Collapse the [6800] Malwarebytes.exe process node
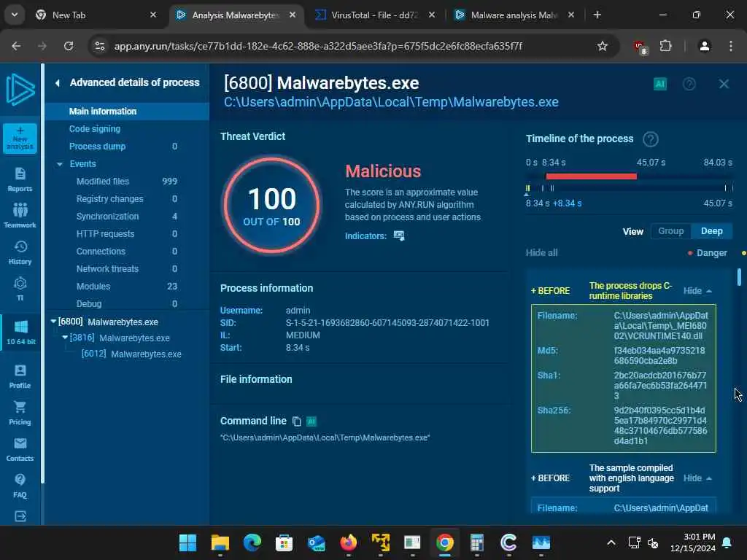 point(53,322)
